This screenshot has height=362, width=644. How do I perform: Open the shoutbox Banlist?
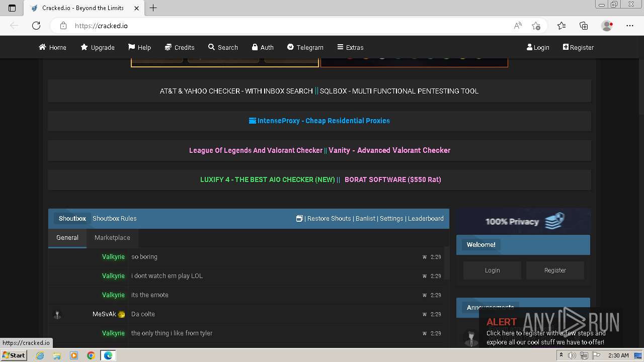365,218
